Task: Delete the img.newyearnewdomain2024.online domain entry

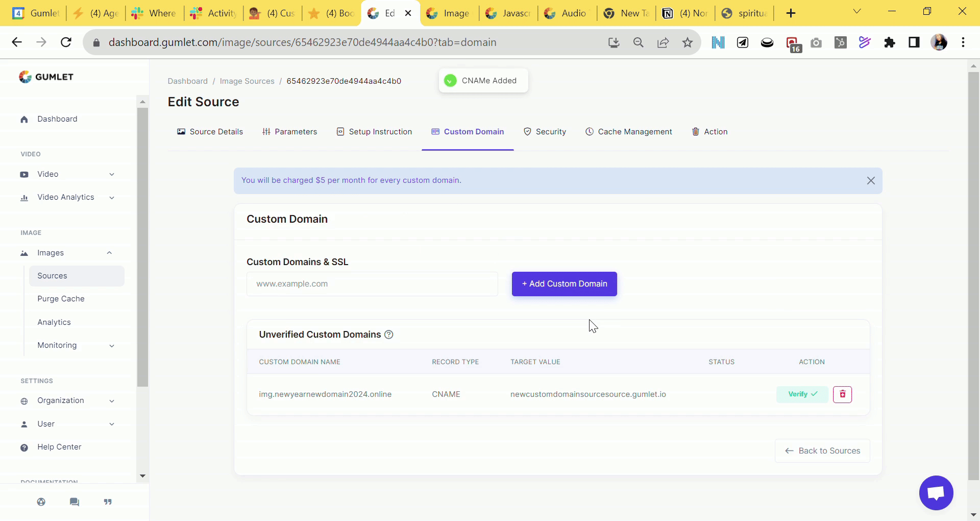Action: click(x=842, y=394)
